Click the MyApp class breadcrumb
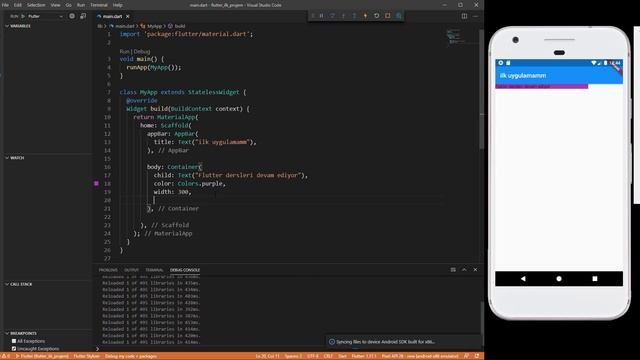Viewport: 640px width, 360px height. pyautogui.click(x=151, y=26)
